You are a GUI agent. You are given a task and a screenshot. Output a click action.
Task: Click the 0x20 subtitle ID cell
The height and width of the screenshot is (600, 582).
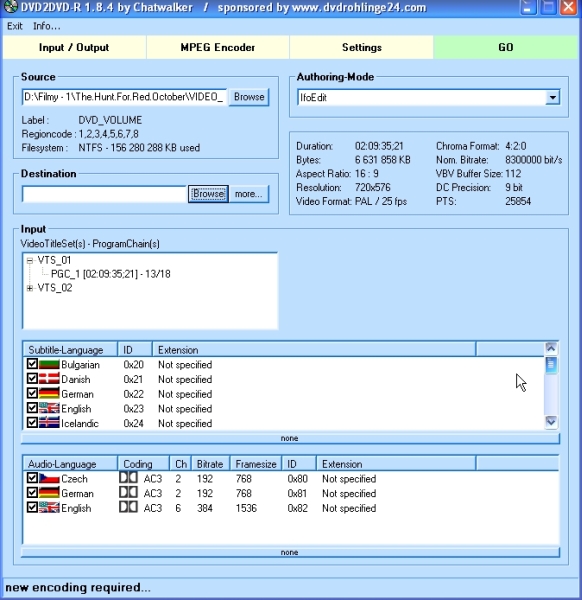tap(134, 365)
